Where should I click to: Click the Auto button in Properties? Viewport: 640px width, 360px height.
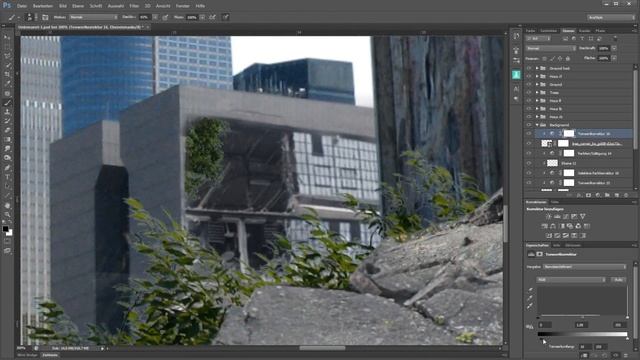point(618,280)
